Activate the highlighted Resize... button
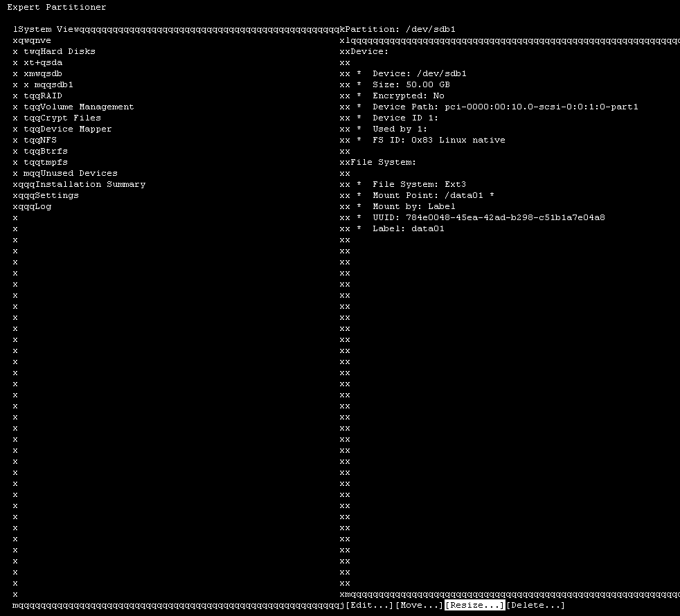Screen dimensions: 680x616 475,605
